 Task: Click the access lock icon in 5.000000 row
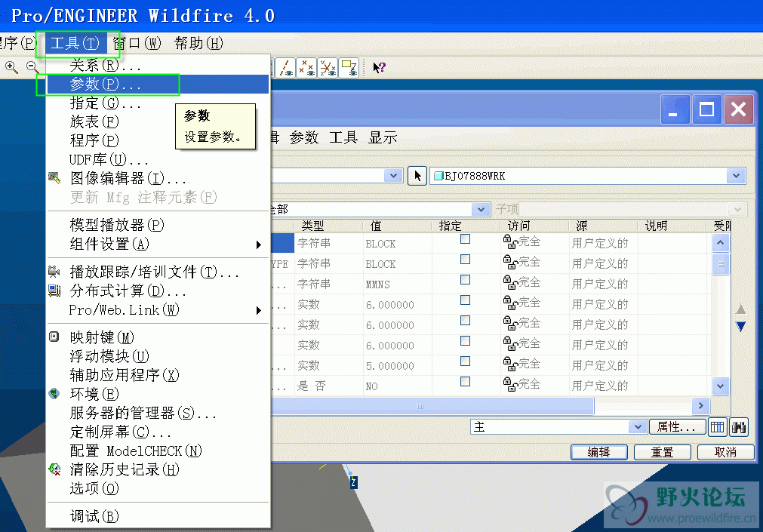click(510, 364)
